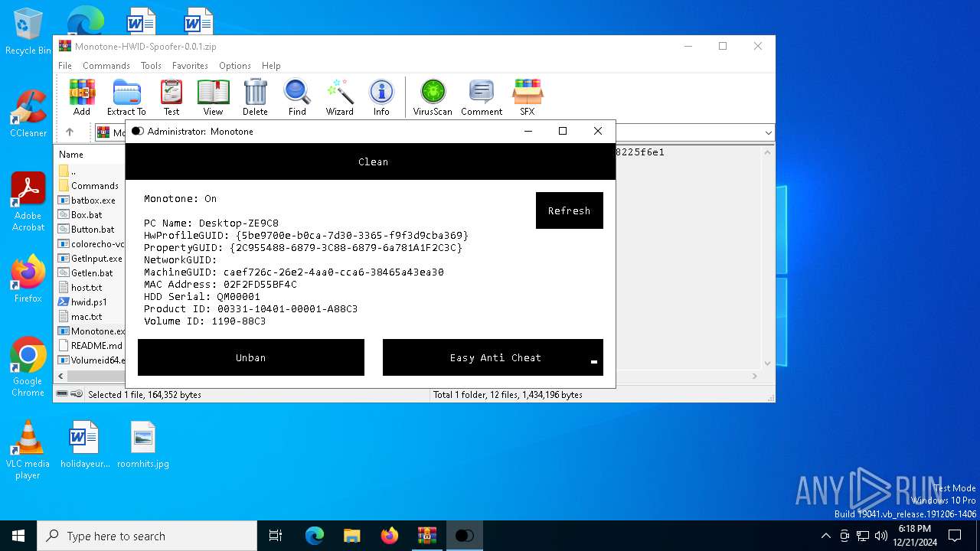Click the Comment toolbar icon
Screen dimensions: 980x551
tap(482, 97)
